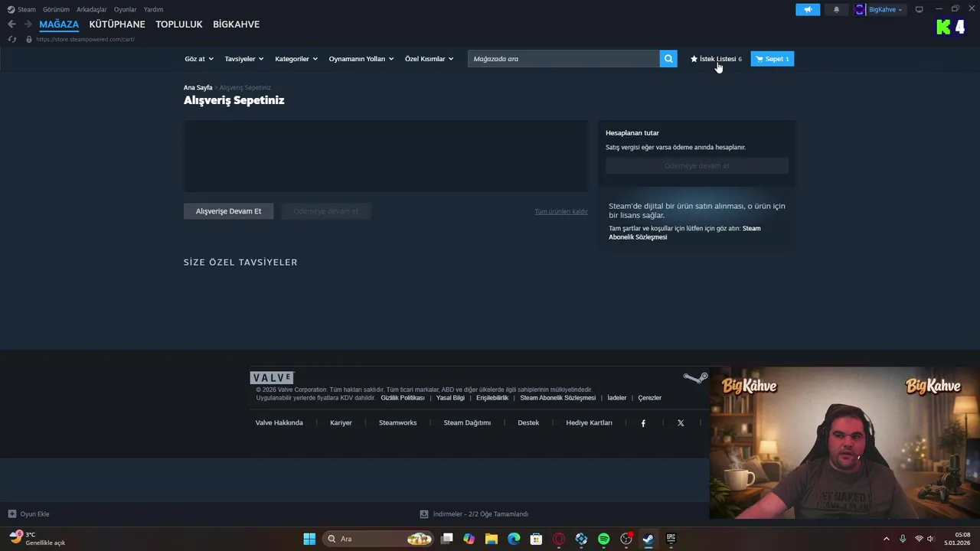Open Steamworks footer link

(x=398, y=423)
